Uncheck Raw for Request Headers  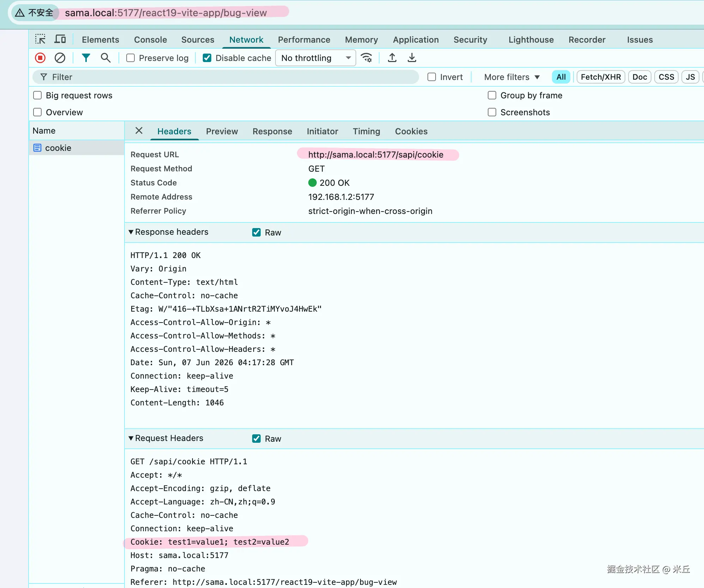pos(256,439)
